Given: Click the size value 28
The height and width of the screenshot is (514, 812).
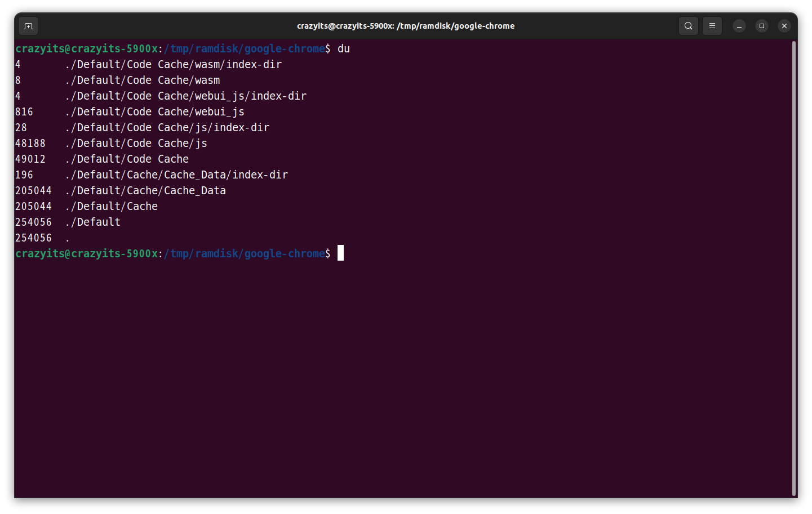Looking at the screenshot, I should point(21,128).
